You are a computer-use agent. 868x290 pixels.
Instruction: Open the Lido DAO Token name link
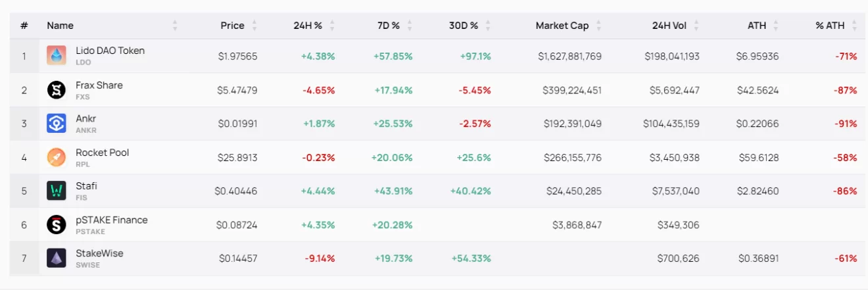tap(110, 51)
